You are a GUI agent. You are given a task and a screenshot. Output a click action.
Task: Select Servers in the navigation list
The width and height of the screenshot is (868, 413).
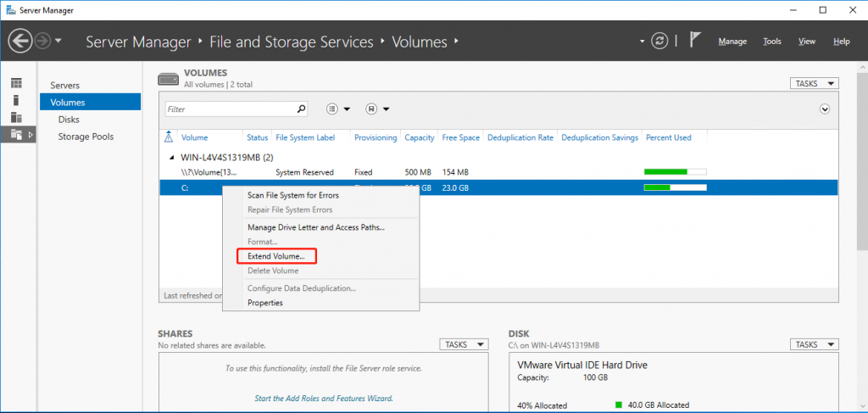pos(64,86)
